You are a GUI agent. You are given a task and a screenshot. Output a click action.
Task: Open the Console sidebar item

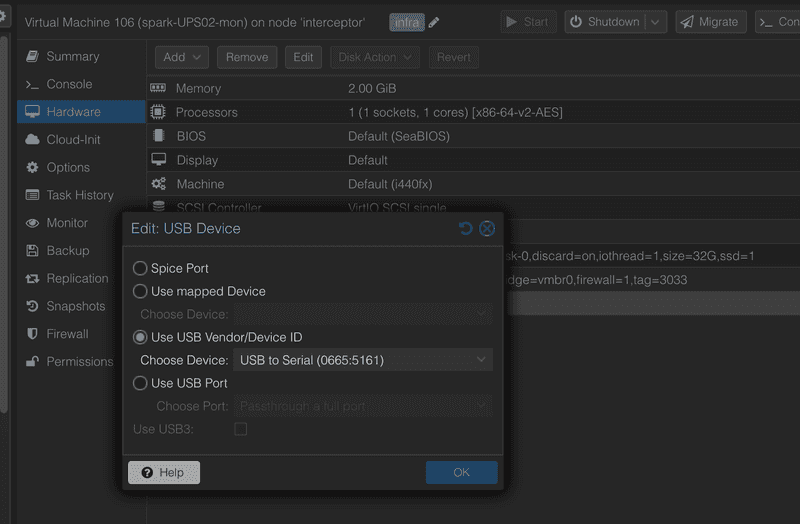[69, 84]
